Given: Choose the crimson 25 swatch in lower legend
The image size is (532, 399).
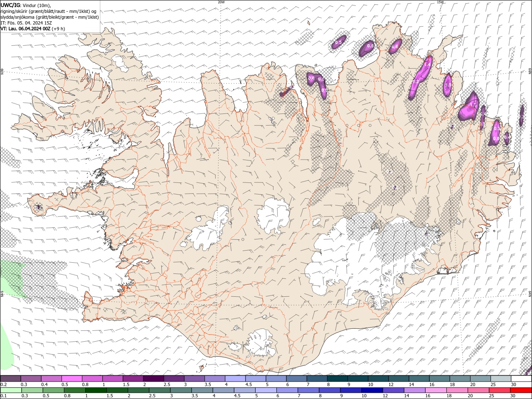Looking at the screenshot, I should click(500, 390).
